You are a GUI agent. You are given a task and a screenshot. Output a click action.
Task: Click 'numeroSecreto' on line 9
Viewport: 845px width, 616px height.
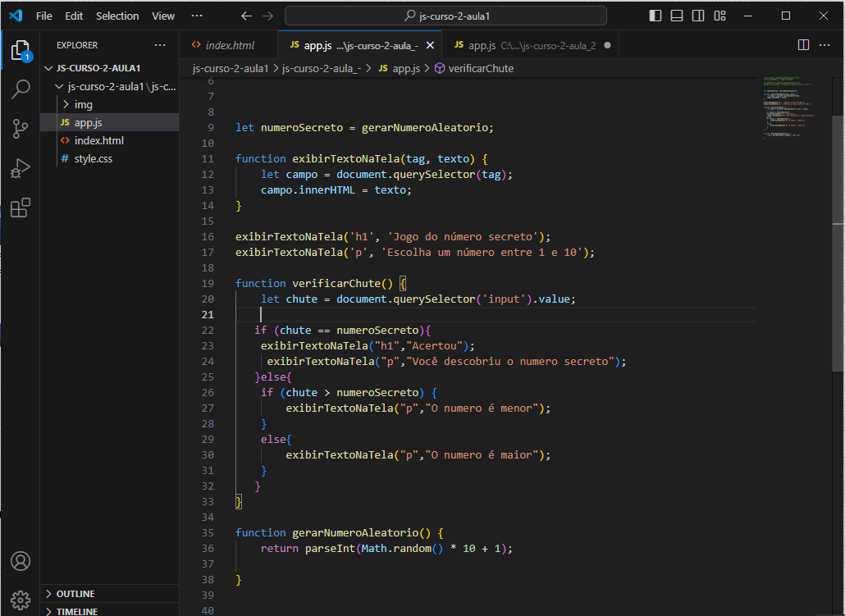302,128
